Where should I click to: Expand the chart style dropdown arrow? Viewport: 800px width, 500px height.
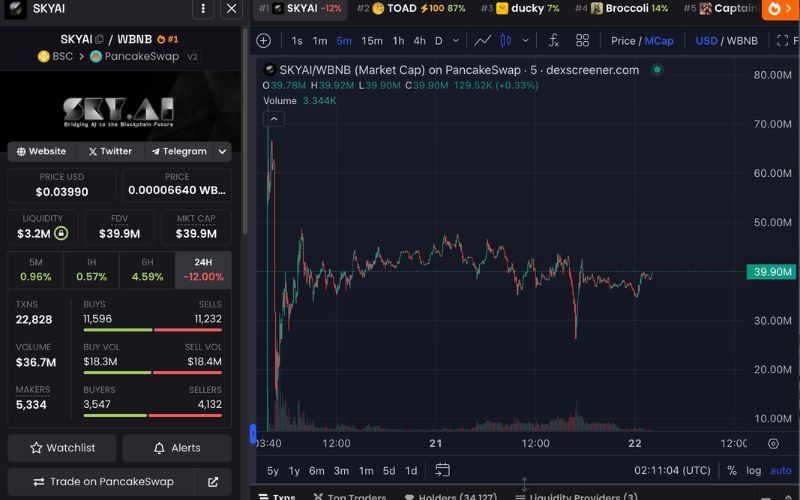pyautogui.click(x=525, y=41)
